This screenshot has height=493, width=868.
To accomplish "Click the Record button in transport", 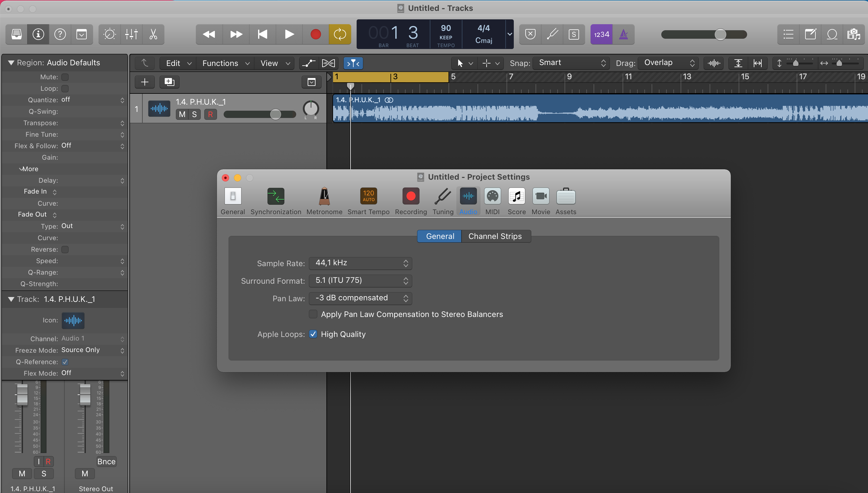I will click(315, 34).
